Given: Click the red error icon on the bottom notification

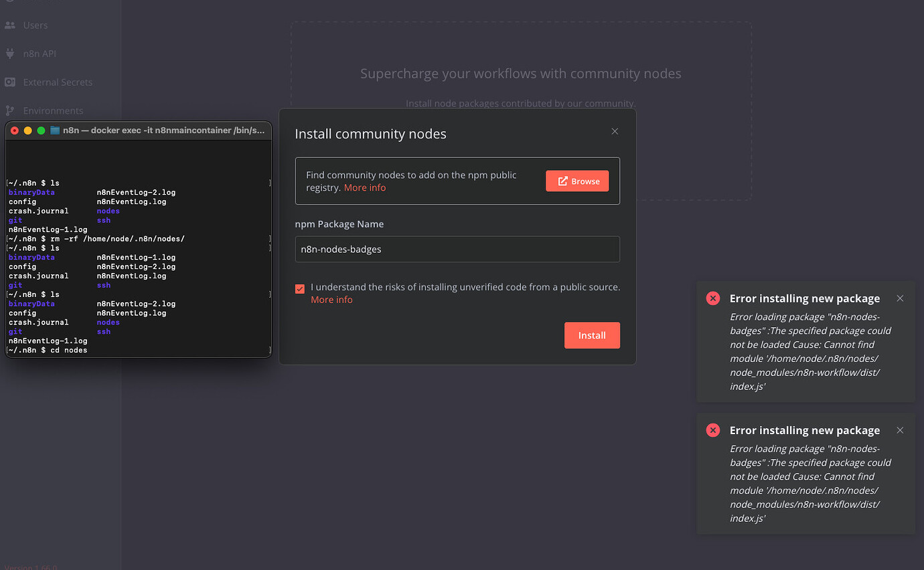Looking at the screenshot, I should click(x=712, y=430).
